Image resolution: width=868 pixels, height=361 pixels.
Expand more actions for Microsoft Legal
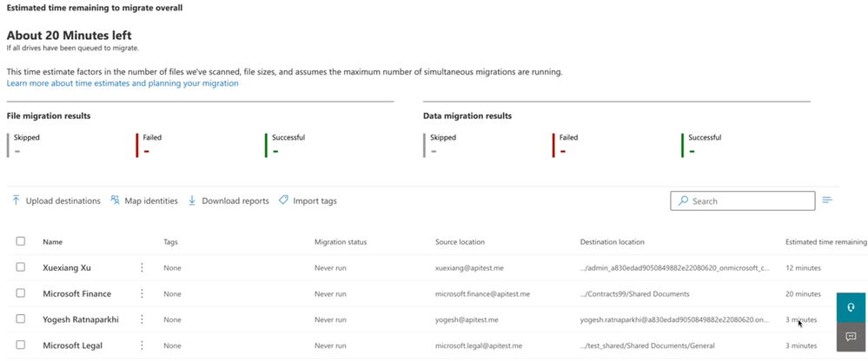pos(142,345)
